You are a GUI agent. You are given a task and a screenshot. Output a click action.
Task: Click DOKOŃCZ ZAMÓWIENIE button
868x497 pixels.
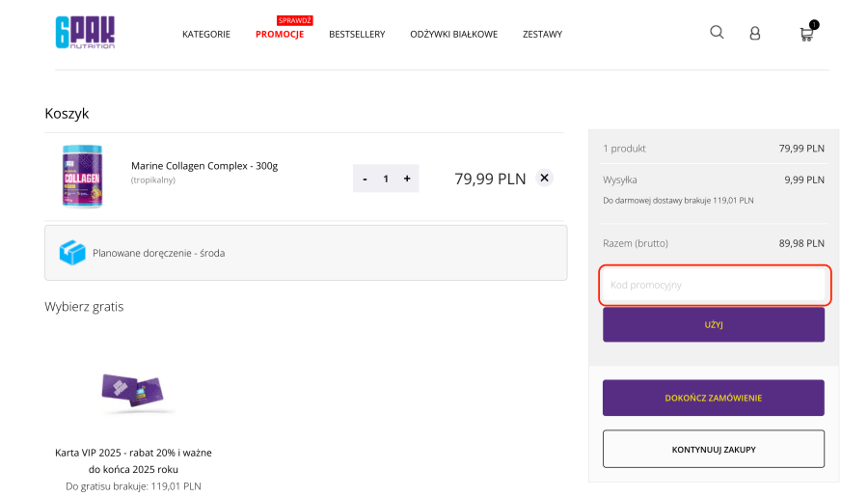pyautogui.click(x=714, y=398)
